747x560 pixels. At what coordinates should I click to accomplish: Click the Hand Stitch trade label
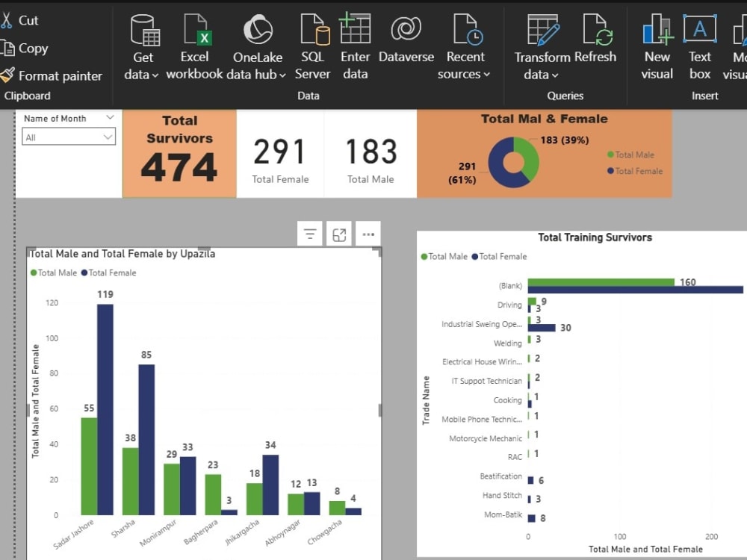tap(502, 495)
